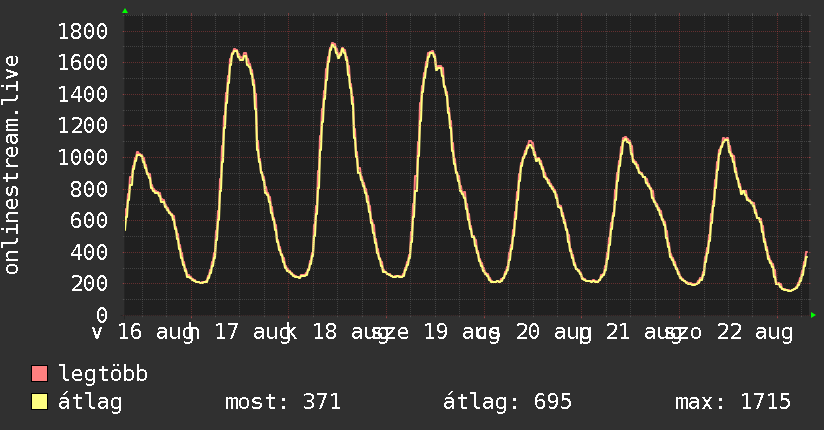The image size is (824, 430).
Task: Click the August 19 peak on the graph
Action: tap(431, 52)
